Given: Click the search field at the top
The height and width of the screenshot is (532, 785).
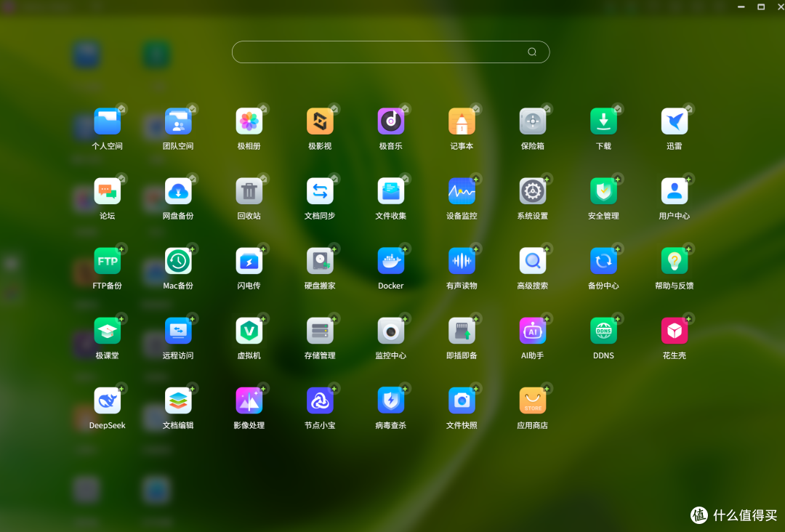Looking at the screenshot, I should (390, 52).
